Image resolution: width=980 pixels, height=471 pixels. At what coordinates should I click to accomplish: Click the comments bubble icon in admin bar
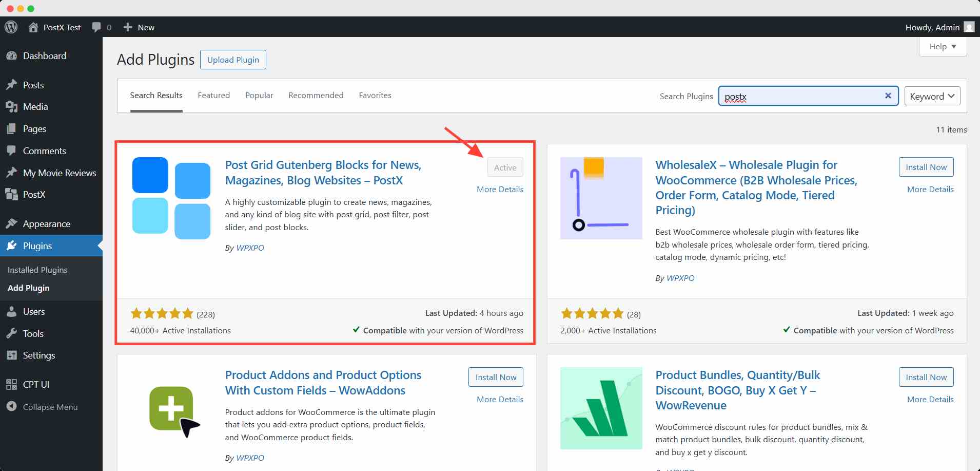point(96,27)
